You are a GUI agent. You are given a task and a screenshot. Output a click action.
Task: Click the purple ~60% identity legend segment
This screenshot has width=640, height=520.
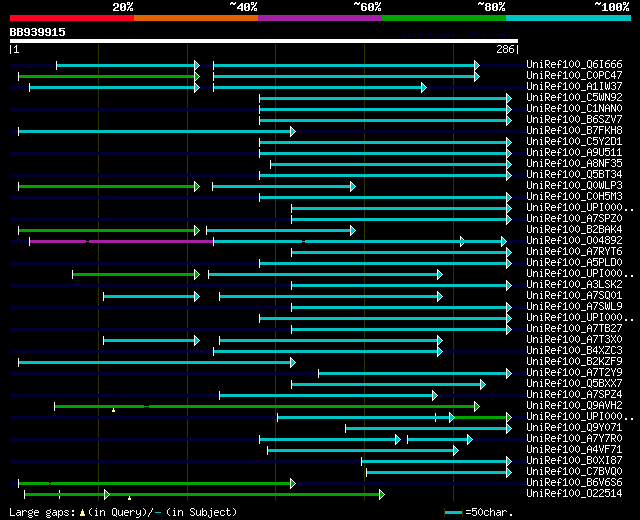pos(320,18)
